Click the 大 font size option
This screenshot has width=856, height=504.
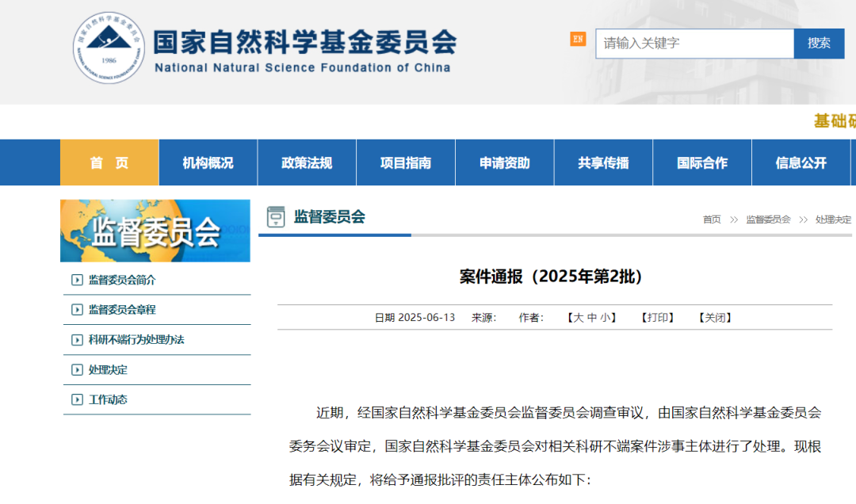tap(578, 317)
